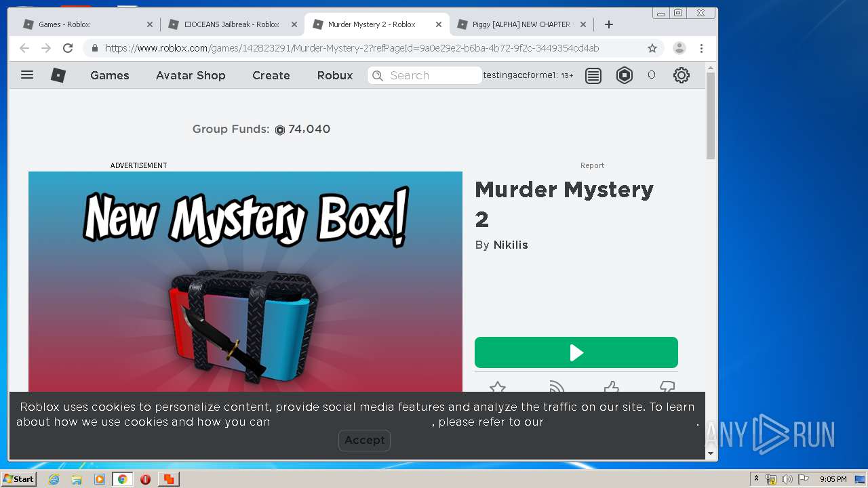Click the Group Funds 74.040 amount
The height and width of the screenshot is (488, 868).
pyautogui.click(x=309, y=129)
